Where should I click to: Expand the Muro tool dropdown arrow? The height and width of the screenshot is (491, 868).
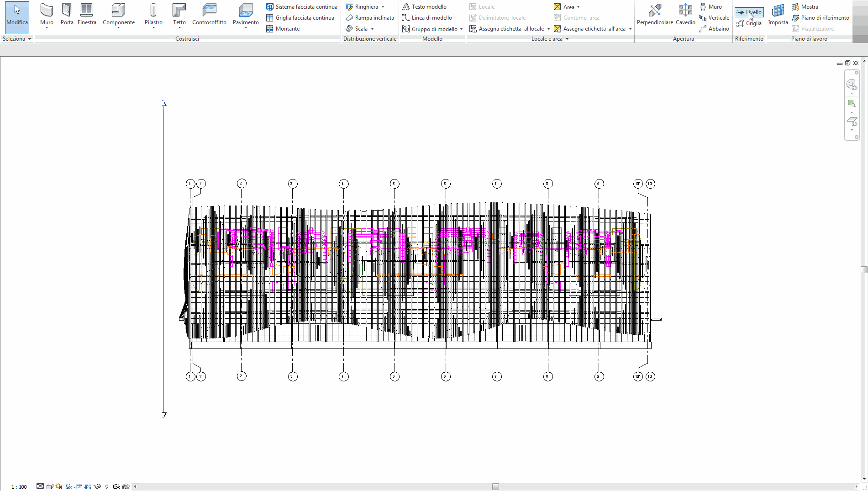pos(46,28)
